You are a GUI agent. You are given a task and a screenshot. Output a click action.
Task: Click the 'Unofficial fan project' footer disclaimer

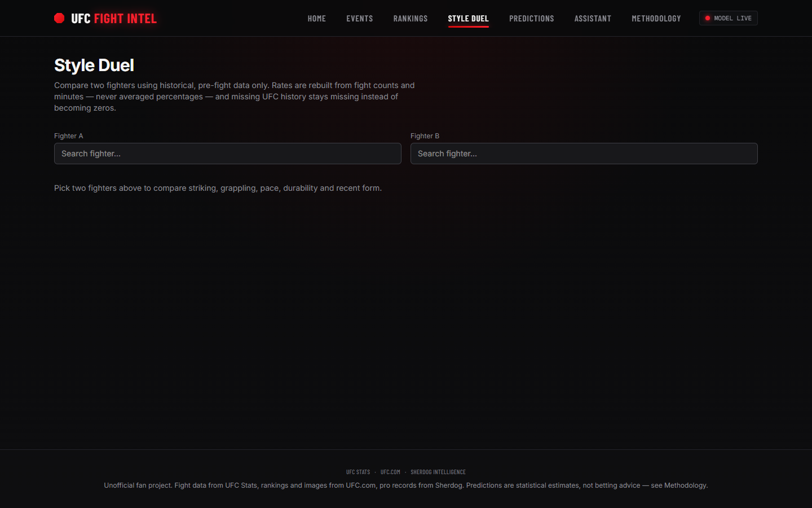pos(406,485)
